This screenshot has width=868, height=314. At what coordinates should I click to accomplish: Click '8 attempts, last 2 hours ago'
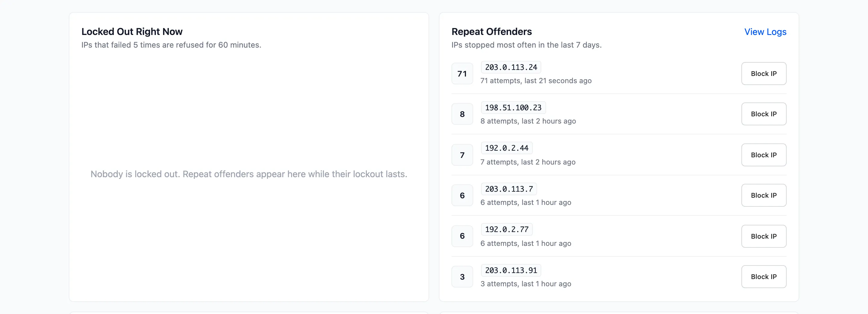click(528, 121)
